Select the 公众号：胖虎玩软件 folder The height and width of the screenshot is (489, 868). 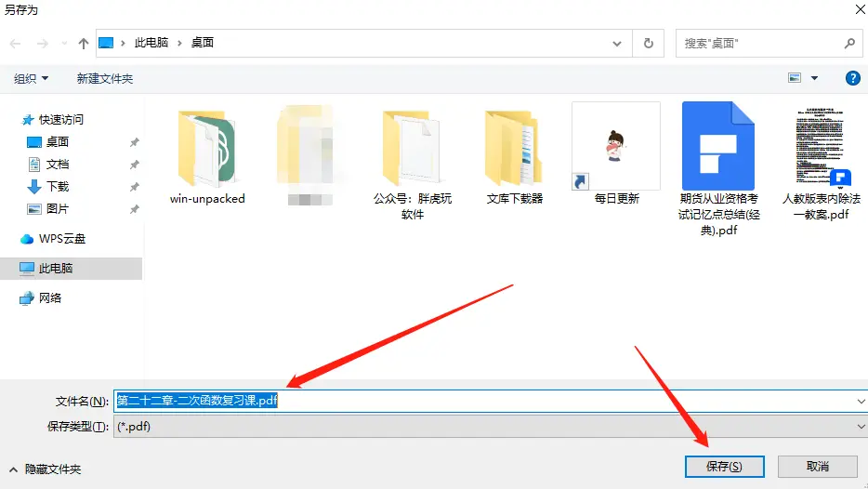click(x=413, y=165)
